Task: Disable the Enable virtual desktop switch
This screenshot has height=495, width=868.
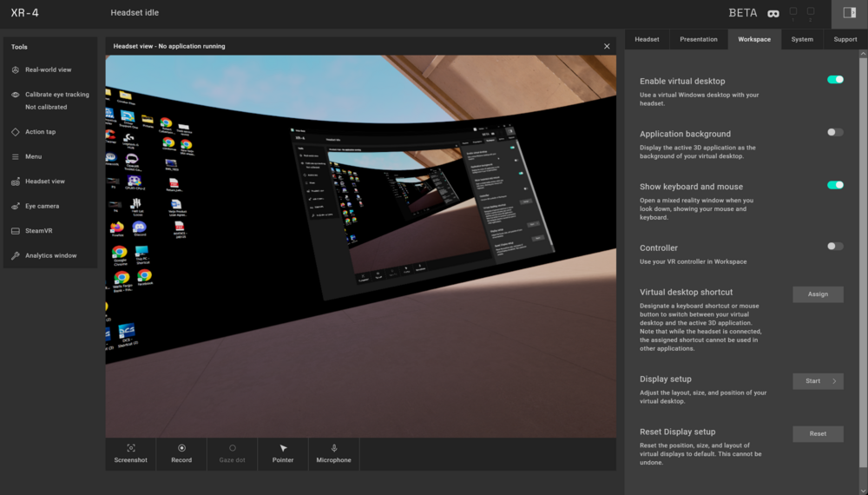Action: pyautogui.click(x=835, y=80)
